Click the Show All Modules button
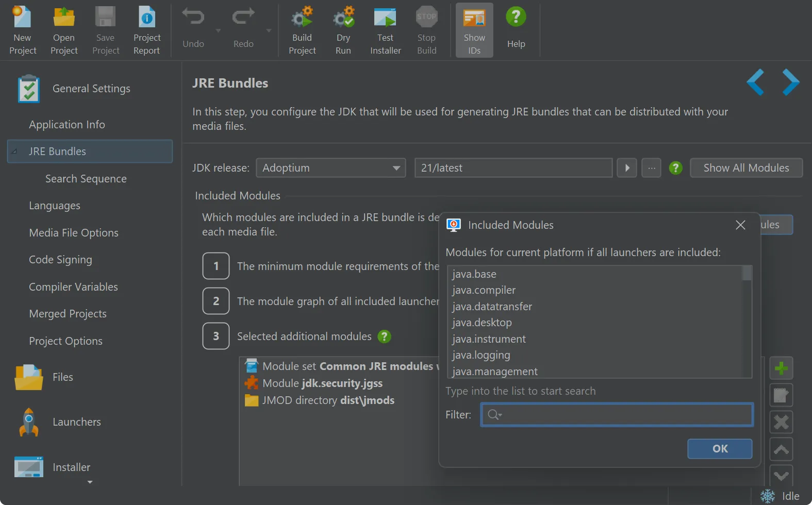Viewport: 812px width, 505px height. click(745, 168)
